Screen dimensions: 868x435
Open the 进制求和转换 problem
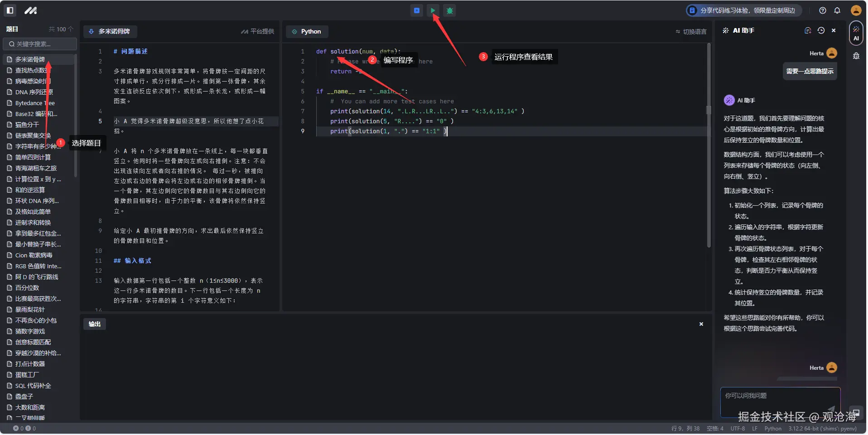[x=38, y=222]
